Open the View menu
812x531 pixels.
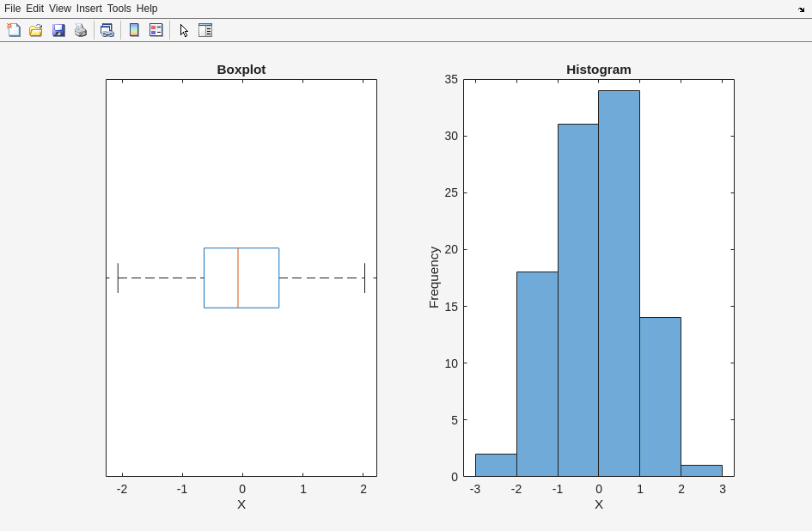tap(59, 9)
